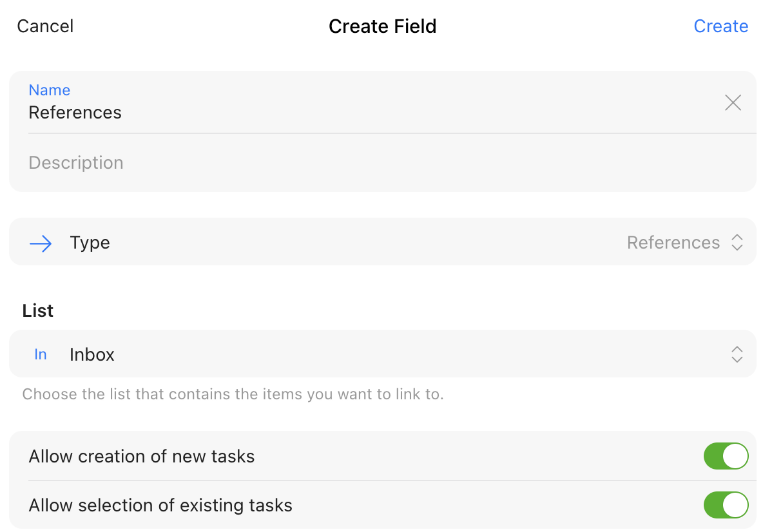Click the Type row label

point(90,243)
